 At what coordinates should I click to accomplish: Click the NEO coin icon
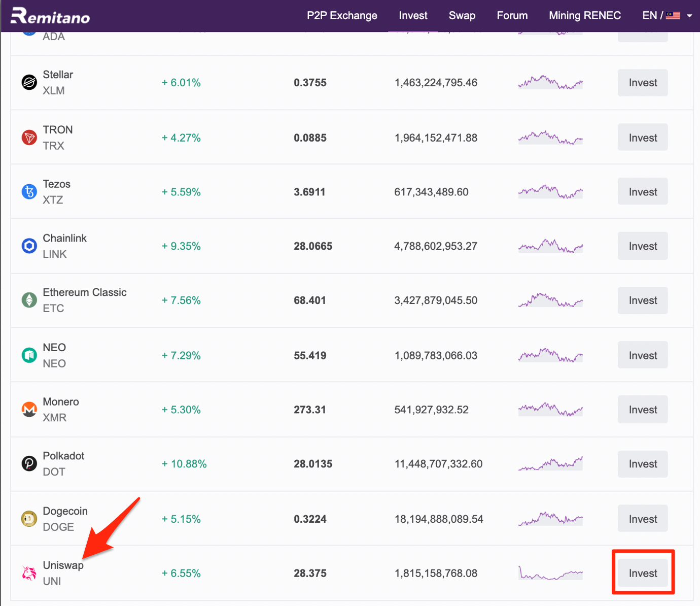(x=29, y=355)
